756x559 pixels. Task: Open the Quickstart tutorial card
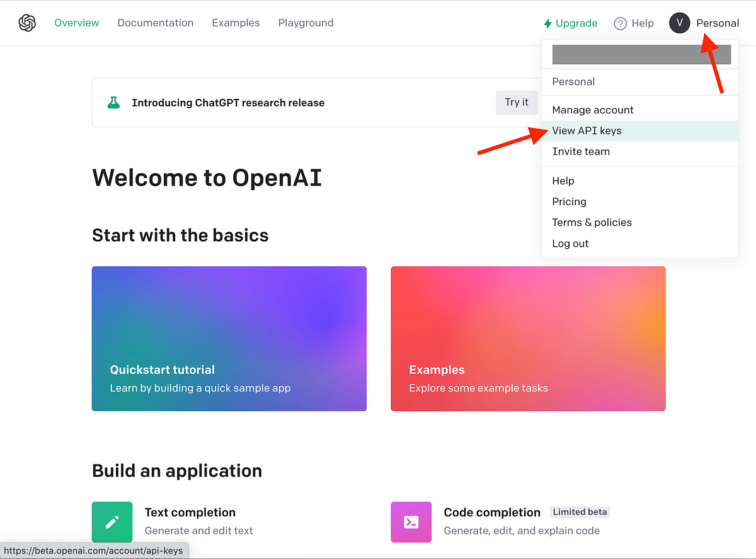pyautogui.click(x=229, y=339)
